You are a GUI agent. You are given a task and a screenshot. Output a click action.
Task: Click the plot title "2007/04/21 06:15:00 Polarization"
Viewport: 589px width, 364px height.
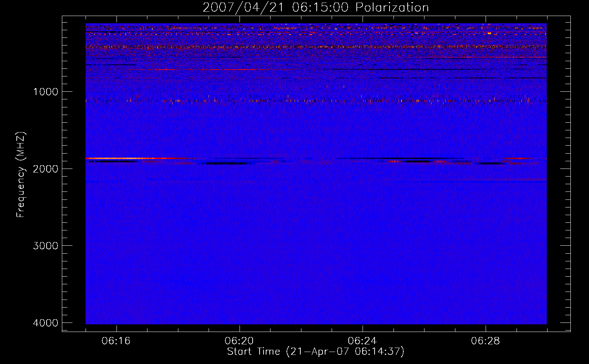[x=316, y=8]
